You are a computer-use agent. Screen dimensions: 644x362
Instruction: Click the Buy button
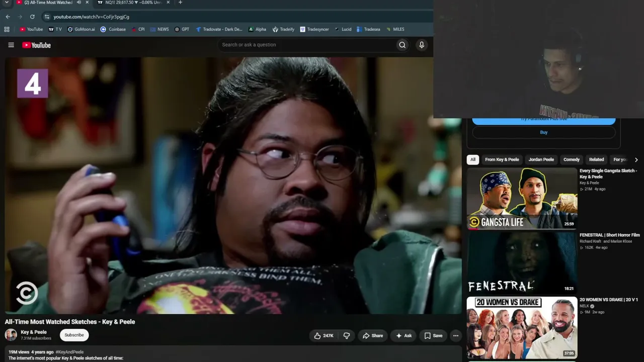[543, 132]
